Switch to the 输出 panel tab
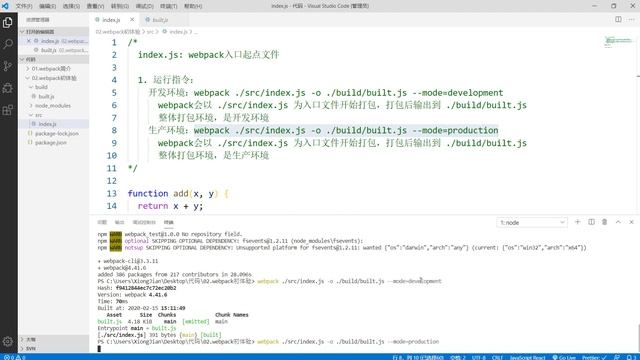Screen dimensions: 640x360 pyautogui.click(x=119, y=222)
